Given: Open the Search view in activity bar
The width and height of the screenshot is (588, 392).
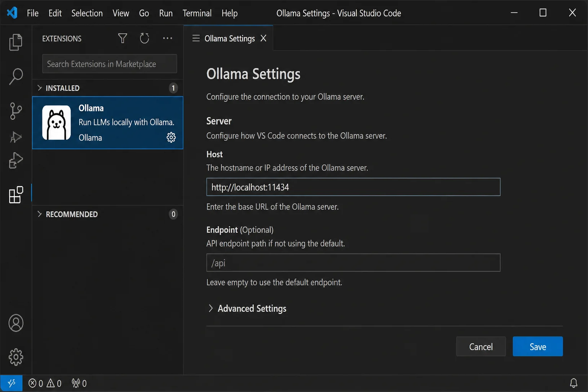Looking at the screenshot, I should [16, 76].
